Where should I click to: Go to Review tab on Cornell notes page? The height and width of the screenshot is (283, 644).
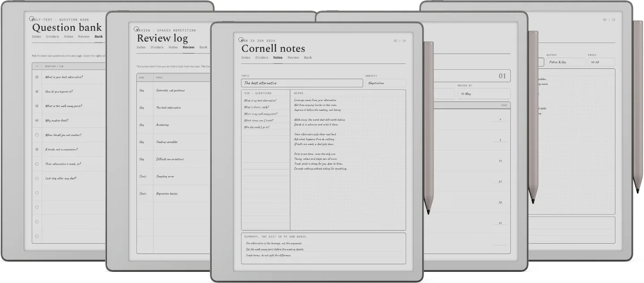click(293, 58)
